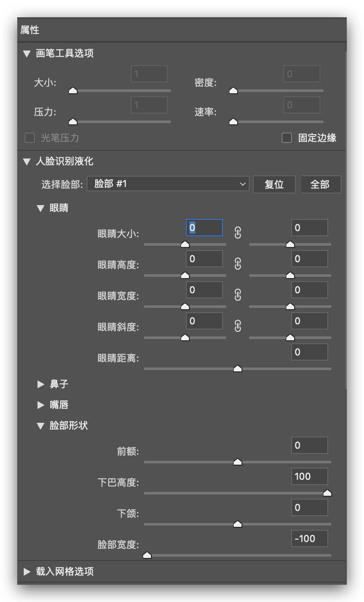Collapse the 眼睛 section

(x=41, y=208)
